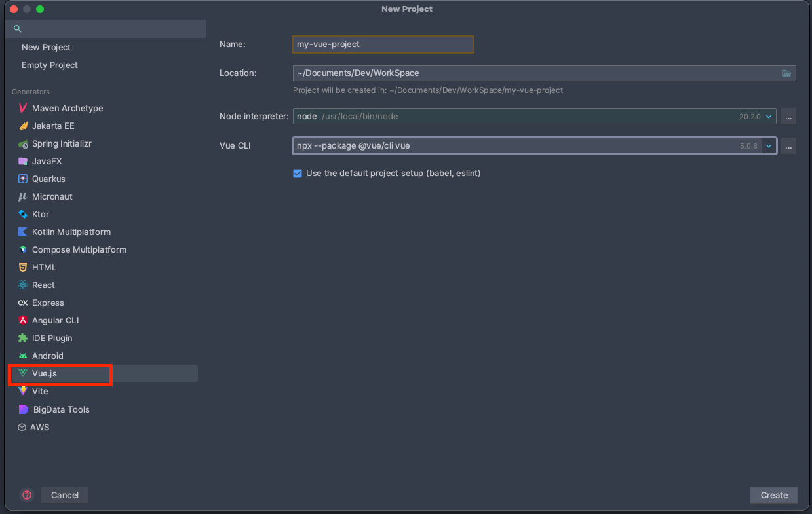812x514 pixels.
Task: Click the Spring Initializr leaf icon
Action: pyautogui.click(x=23, y=143)
